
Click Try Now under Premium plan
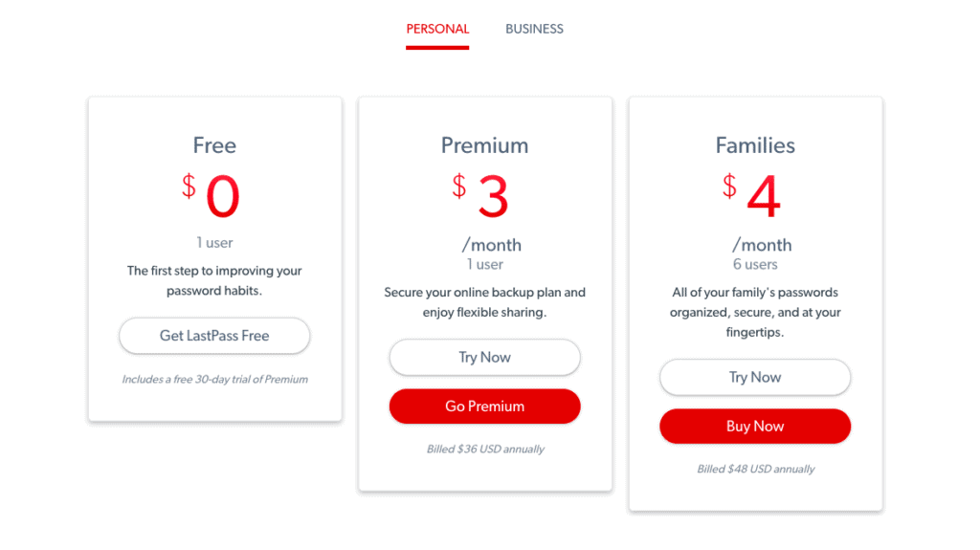tap(485, 358)
